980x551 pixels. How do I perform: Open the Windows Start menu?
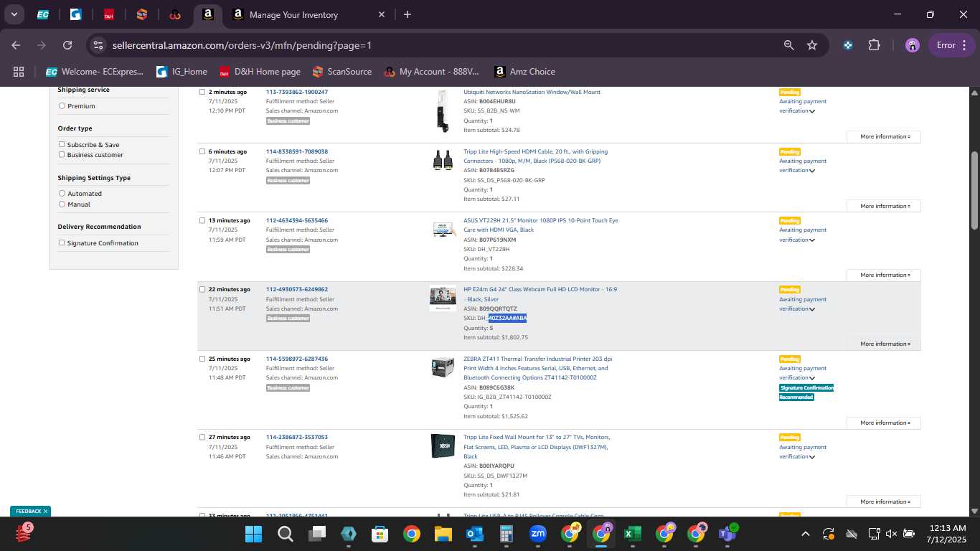coord(253,534)
